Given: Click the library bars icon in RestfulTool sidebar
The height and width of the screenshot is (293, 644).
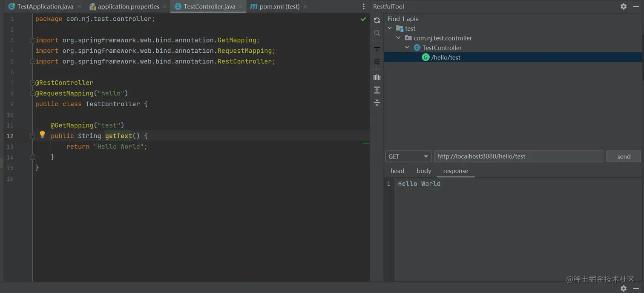Looking at the screenshot, I should click(377, 77).
